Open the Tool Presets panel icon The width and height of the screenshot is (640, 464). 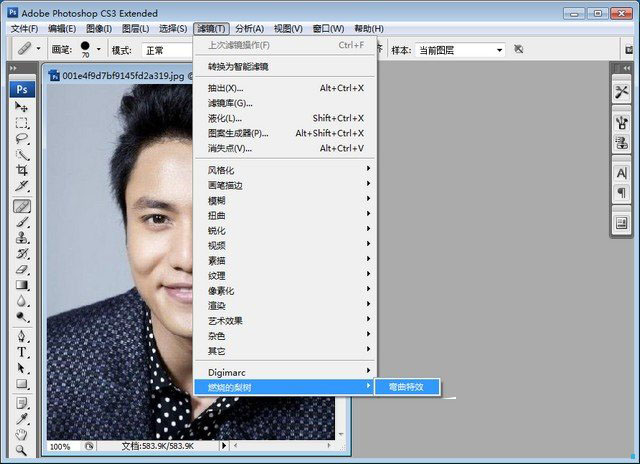click(621, 92)
